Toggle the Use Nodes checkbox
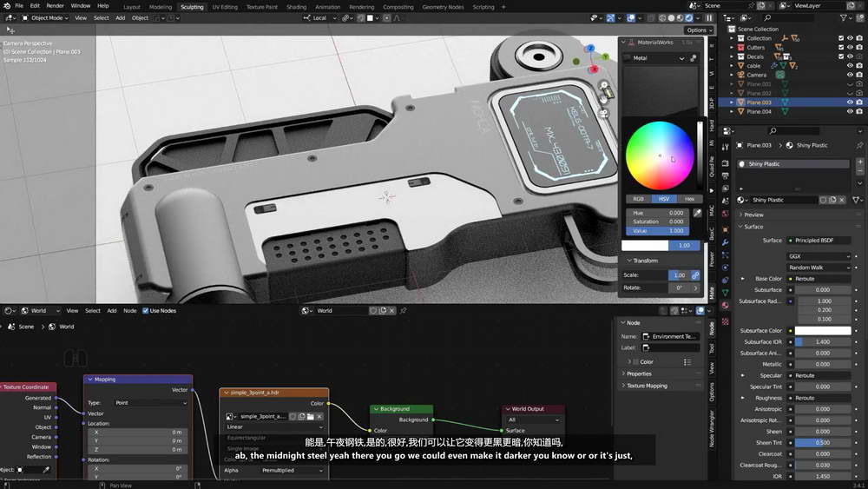 click(x=146, y=311)
